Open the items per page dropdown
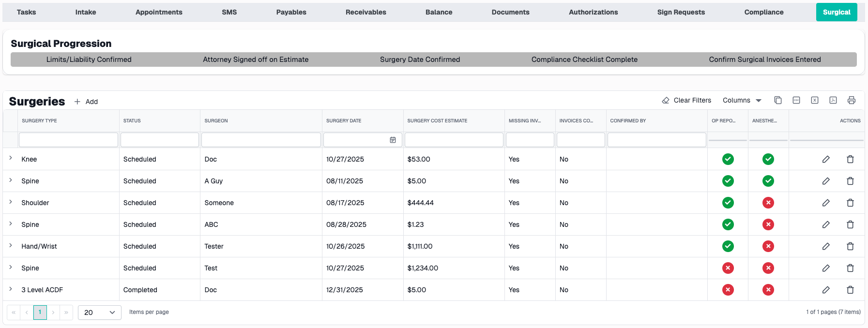This screenshot has height=328, width=868. [x=99, y=313]
